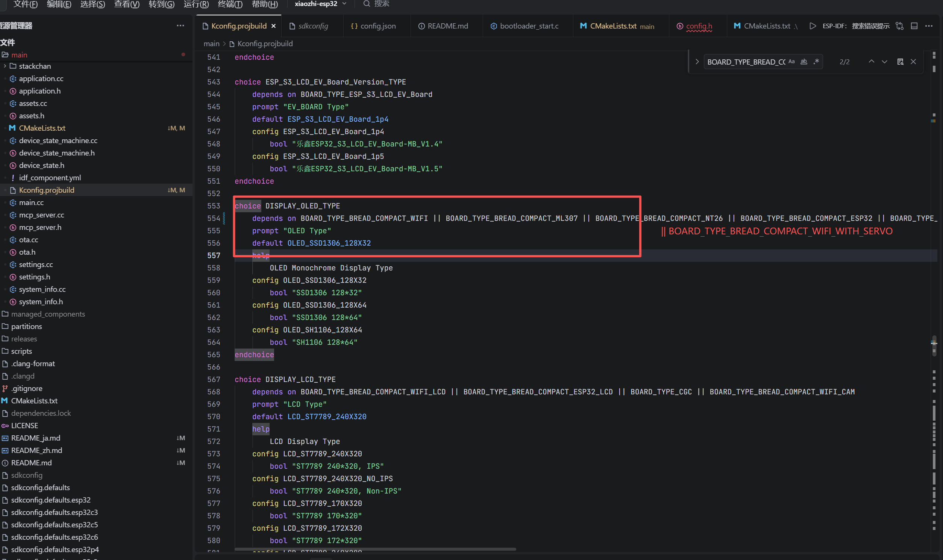Click the horizontal scrollbar under the editor
Viewport: 943px width, 560px height.
[375, 549]
